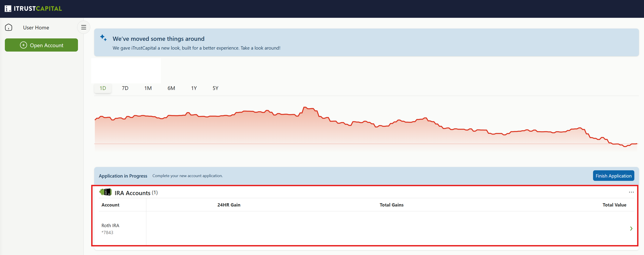Select the 1D chart range
644x255 pixels.
(x=103, y=88)
